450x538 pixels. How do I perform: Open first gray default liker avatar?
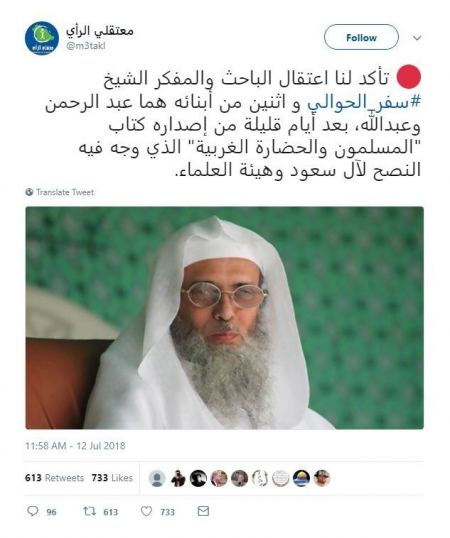pyautogui.click(x=157, y=478)
